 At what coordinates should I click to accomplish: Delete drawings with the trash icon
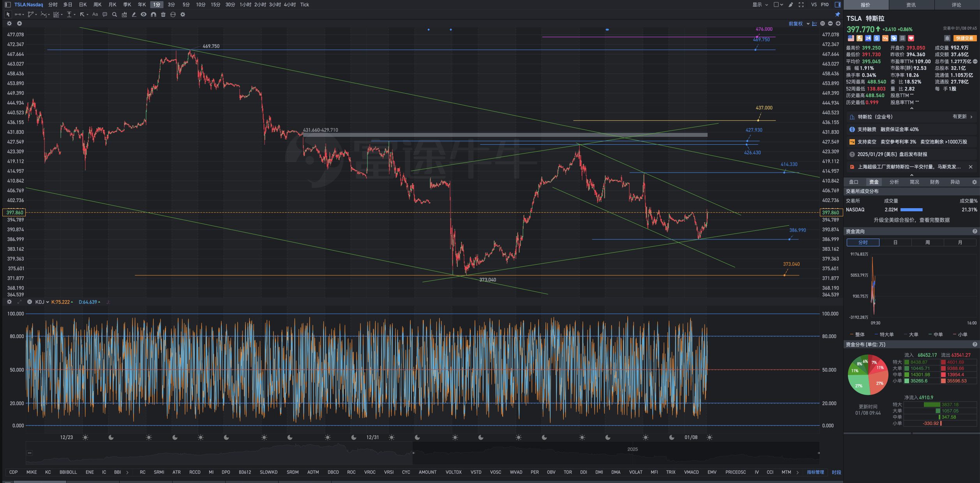pyautogui.click(x=163, y=14)
